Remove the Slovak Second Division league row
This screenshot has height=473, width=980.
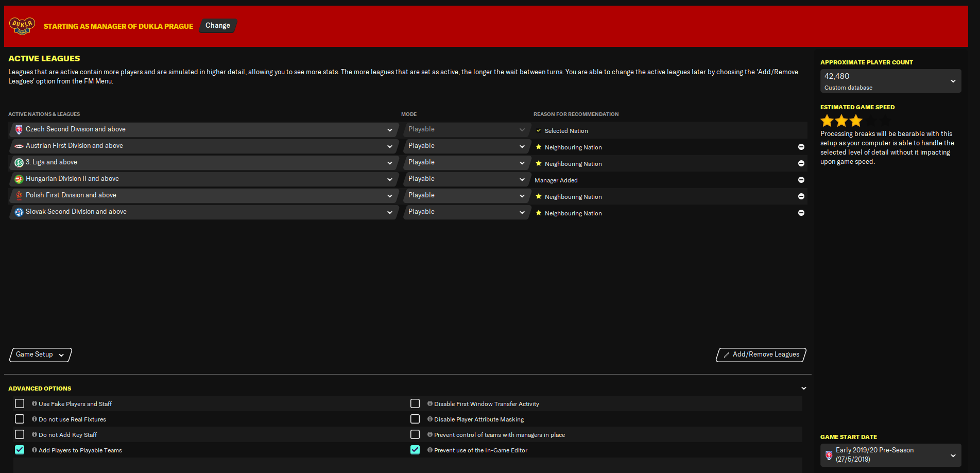pyautogui.click(x=801, y=213)
